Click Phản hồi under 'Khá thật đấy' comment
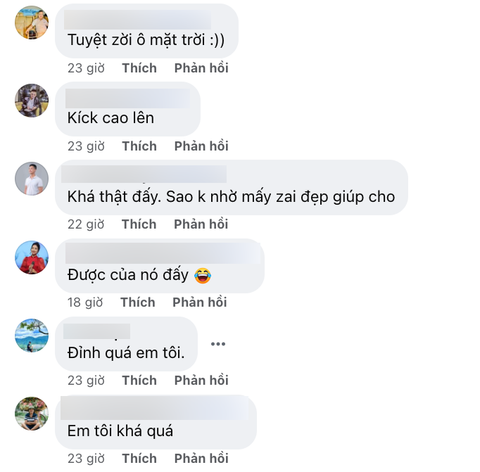Viewport: 480px width, 472px height. click(201, 224)
